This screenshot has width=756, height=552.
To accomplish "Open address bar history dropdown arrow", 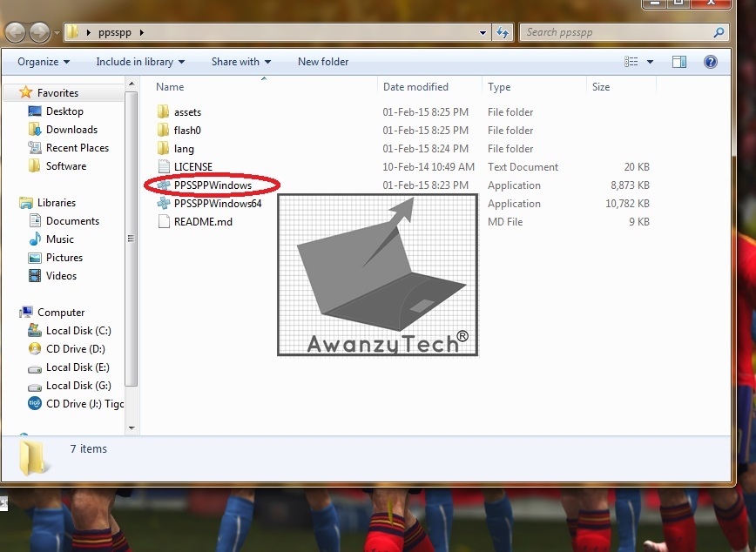I will click(483, 33).
